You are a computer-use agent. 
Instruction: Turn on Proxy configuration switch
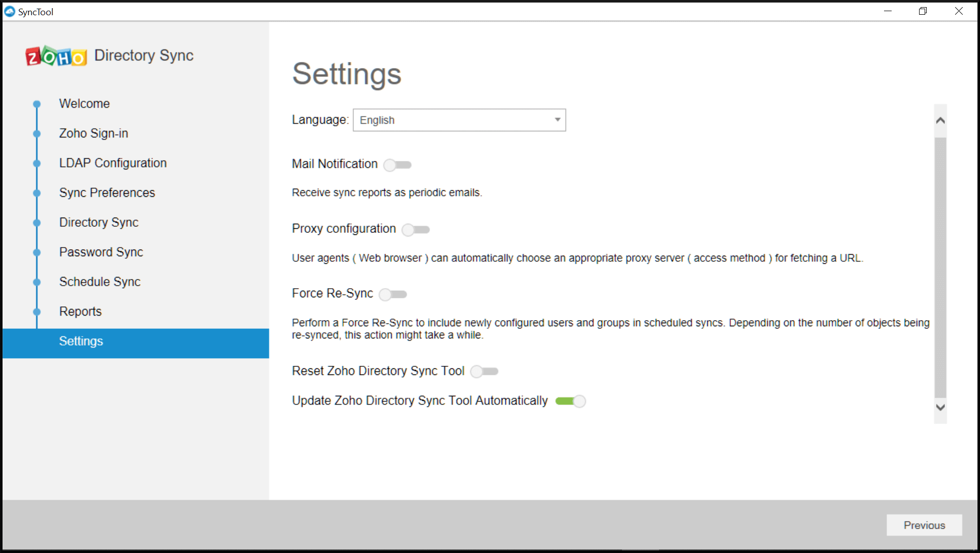pos(415,230)
